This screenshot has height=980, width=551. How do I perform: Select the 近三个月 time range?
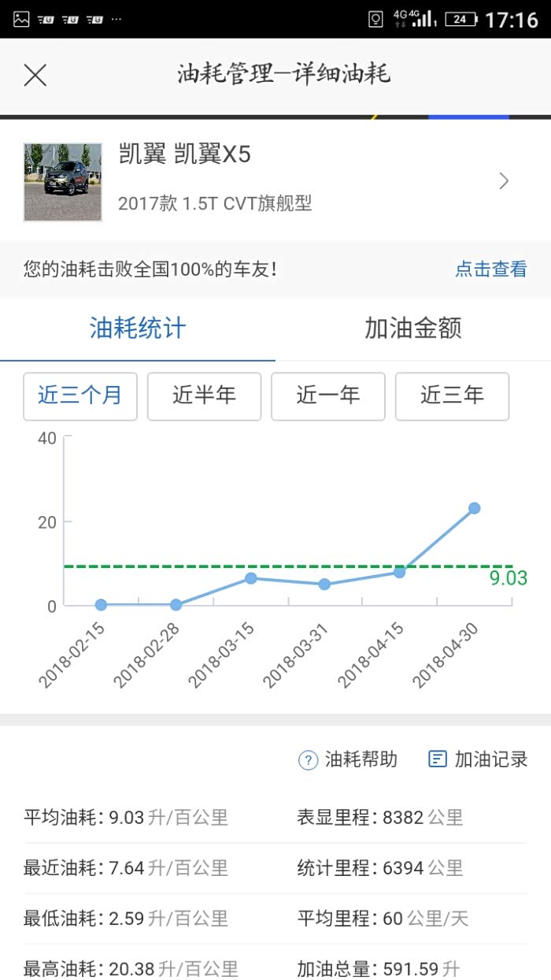(x=80, y=396)
